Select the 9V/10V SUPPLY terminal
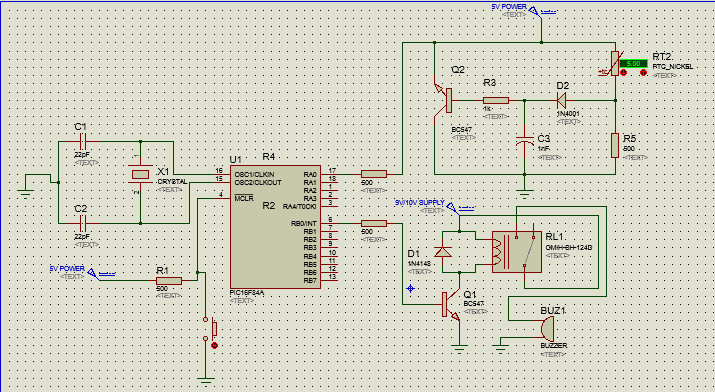Screen dimensions: 715x392 click(x=452, y=208)
